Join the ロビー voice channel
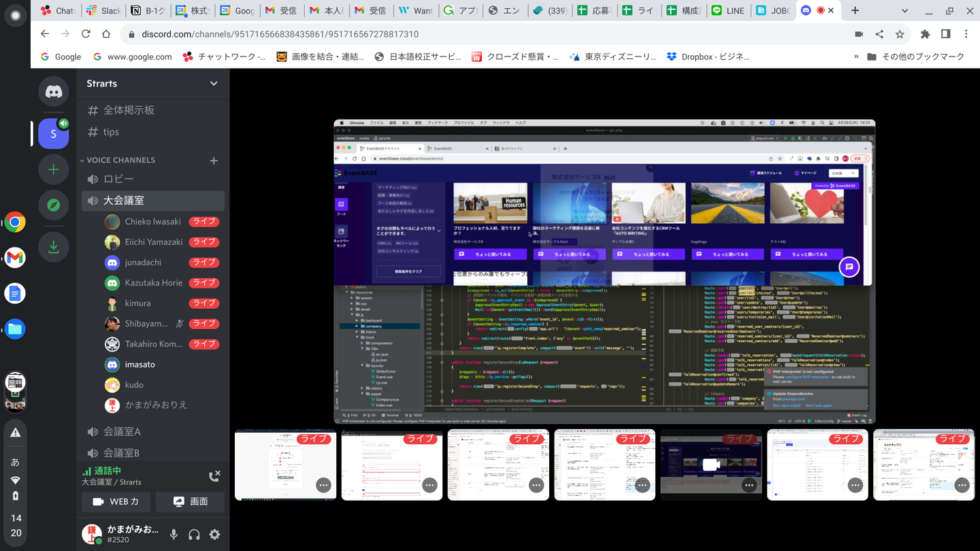Image resolution: width=980 pixels, height=551 pixels. point(118,179)
